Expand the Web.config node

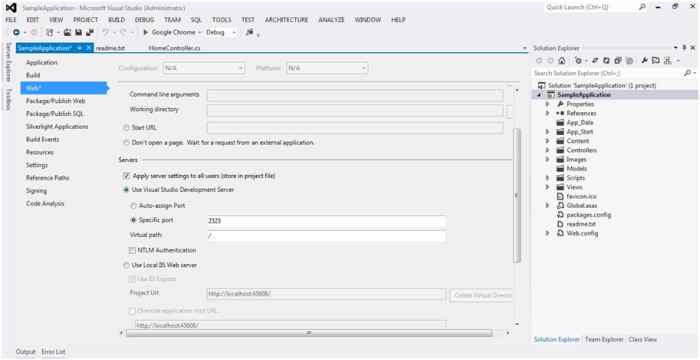(x=548, y=234)
